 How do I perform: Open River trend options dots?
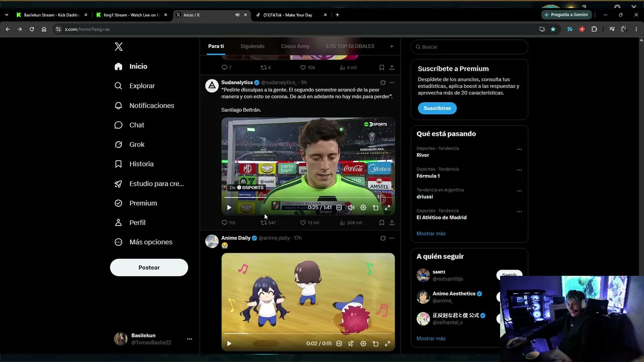pos(519,149)
